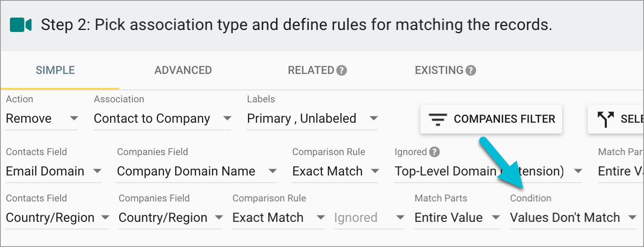The width and height of the screenshot is (644, 247).
Task: Open the Condition dropdown Values Don't Match
Action: (x=573, y=218)
